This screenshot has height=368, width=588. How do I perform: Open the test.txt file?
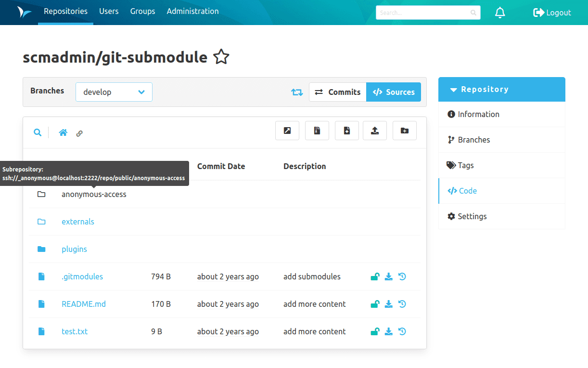pos(75,331)
